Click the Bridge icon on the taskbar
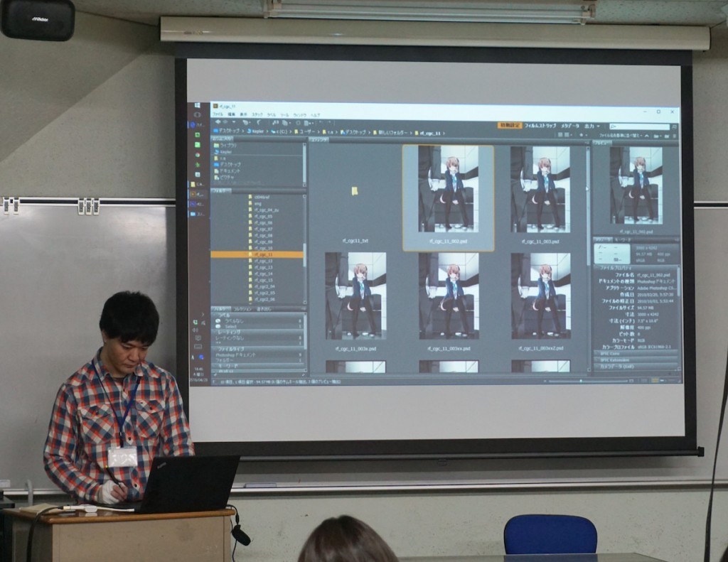 pos(195,195)
